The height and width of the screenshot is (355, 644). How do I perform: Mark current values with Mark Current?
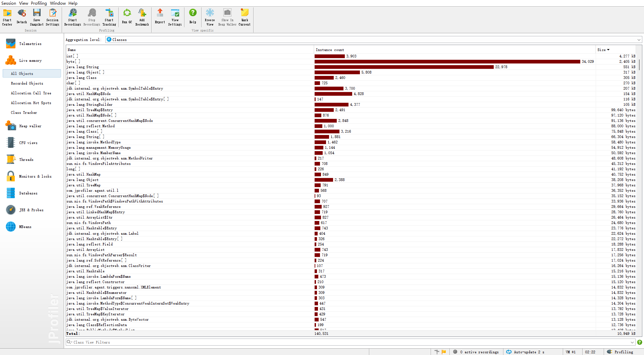(245, 17)
